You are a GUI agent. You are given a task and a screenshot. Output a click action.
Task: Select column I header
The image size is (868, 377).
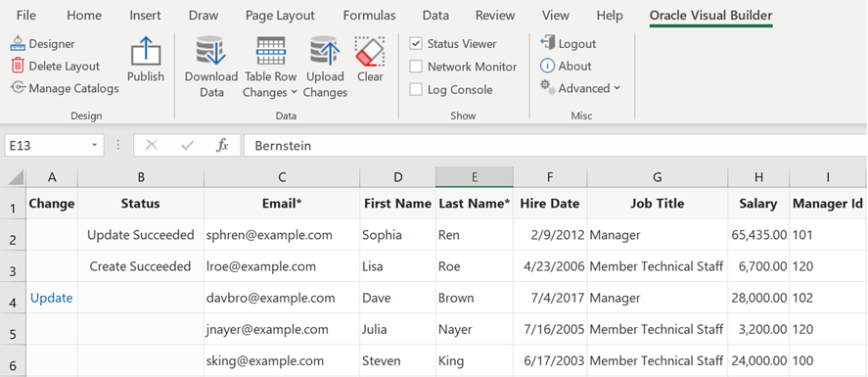click(x=828, y=177)
